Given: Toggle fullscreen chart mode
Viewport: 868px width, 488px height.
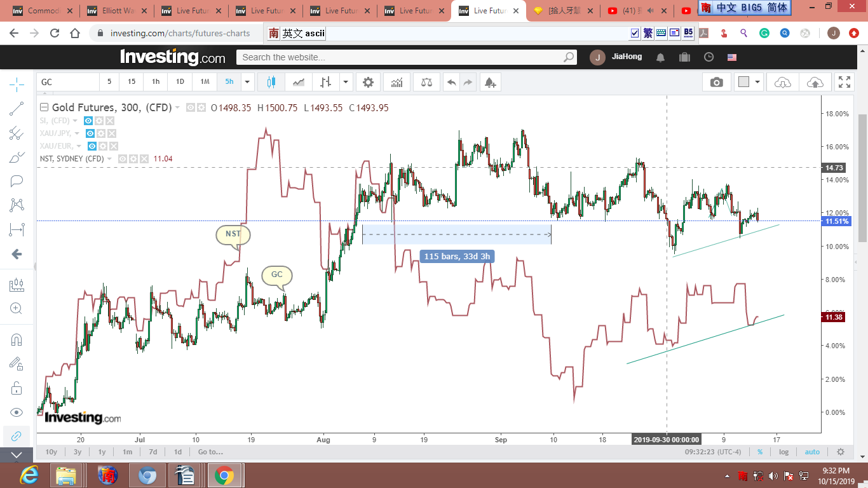Looking at the screenshot, I should pyautogui.click(x=844, y=82).
